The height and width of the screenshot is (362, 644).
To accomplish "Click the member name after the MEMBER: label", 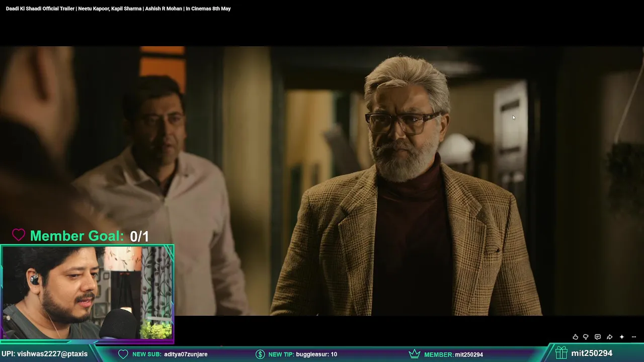I will pos(469,354).
